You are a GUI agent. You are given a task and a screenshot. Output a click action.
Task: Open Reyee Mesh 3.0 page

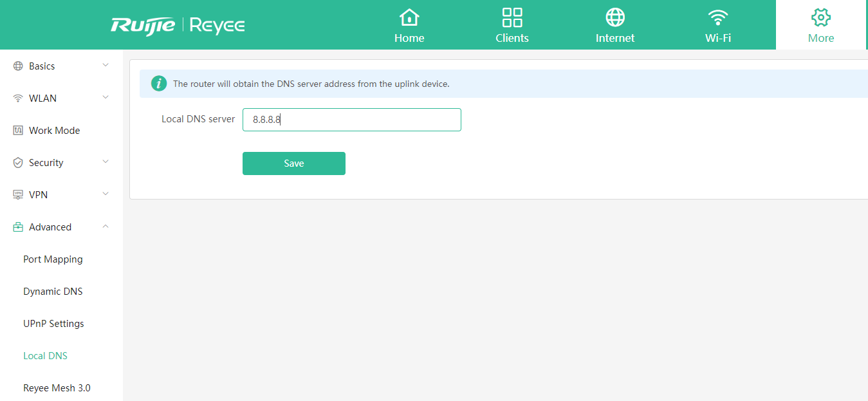57,388
